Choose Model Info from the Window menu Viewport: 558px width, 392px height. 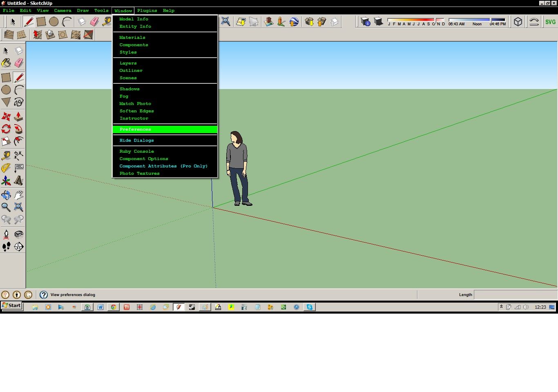(x=165, y=19)
